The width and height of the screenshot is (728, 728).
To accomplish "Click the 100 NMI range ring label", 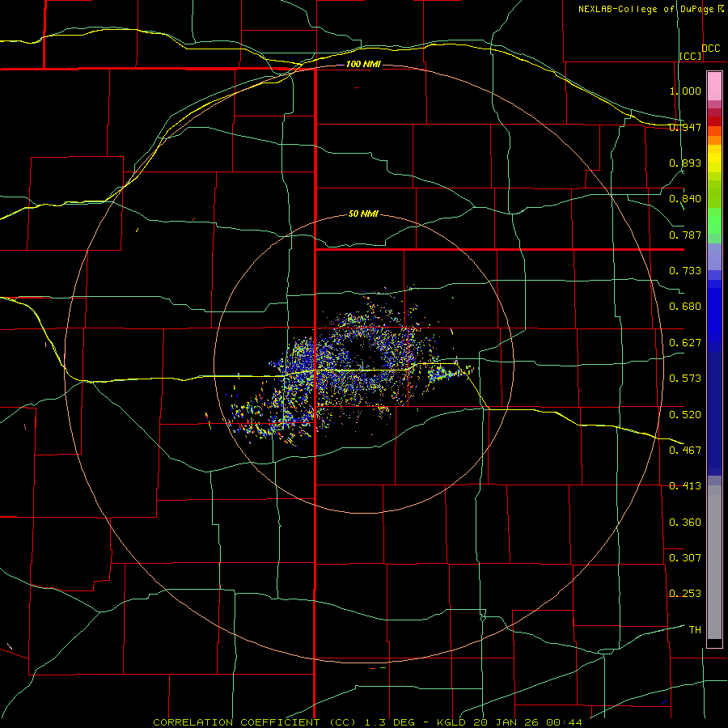I will pos(363,64).
